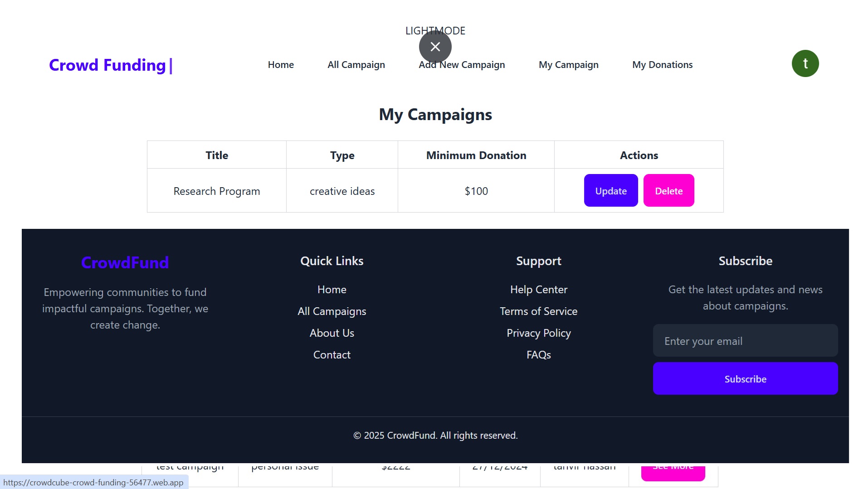Click the Enter your email field
The height and width of the screenshot is (489, 868).
(x=745, y=341)
